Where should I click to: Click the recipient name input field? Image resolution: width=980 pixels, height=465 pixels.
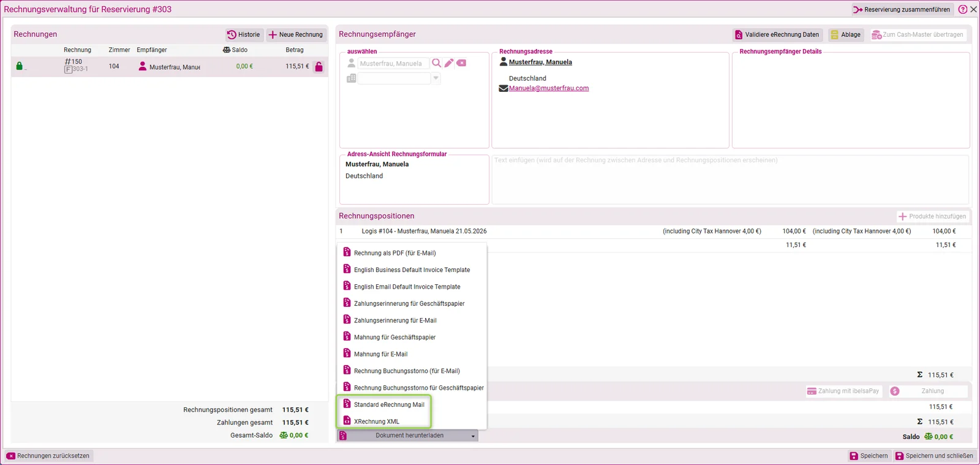pyautogui.click(x=393, y=63)
